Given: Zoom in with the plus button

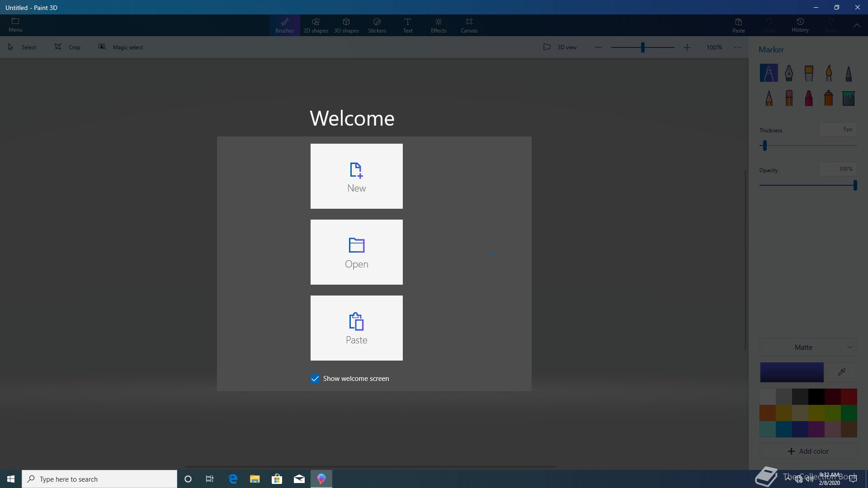Looking at the screenshot, I should tap(687, 47).
